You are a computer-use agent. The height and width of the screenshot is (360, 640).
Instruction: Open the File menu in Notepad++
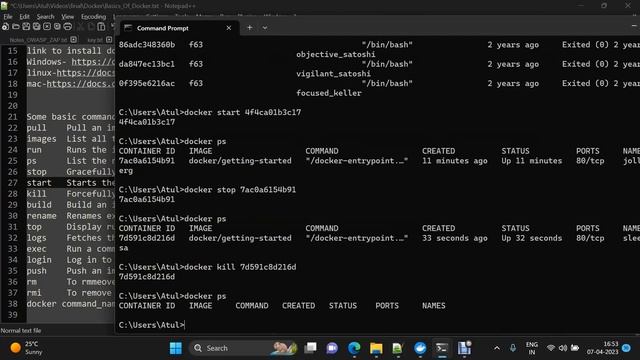[x=8, y=17]
